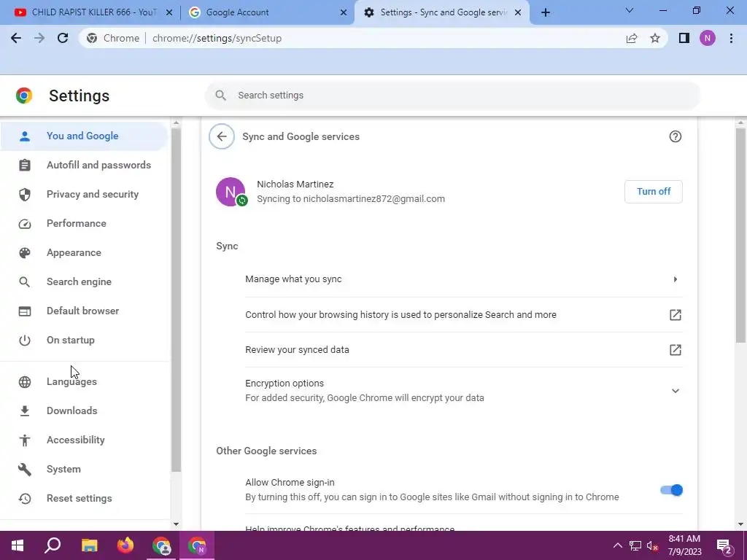Image resolution: width=747 pixels, height=560 pixels.
Task: Click Encryption options row
Action: tap(463, 391)
